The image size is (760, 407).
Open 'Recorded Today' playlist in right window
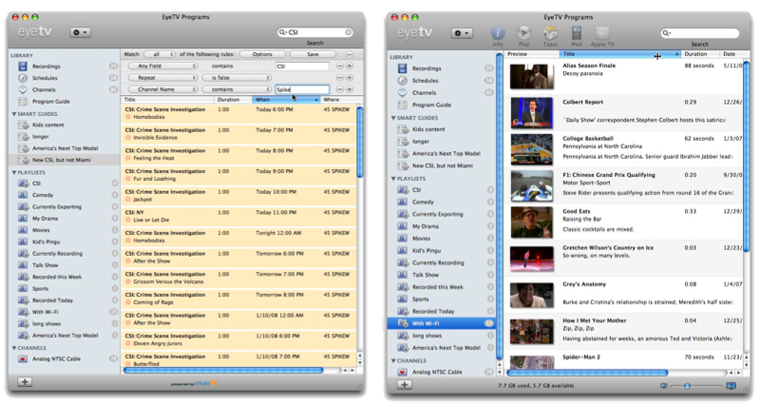(433, 311)
